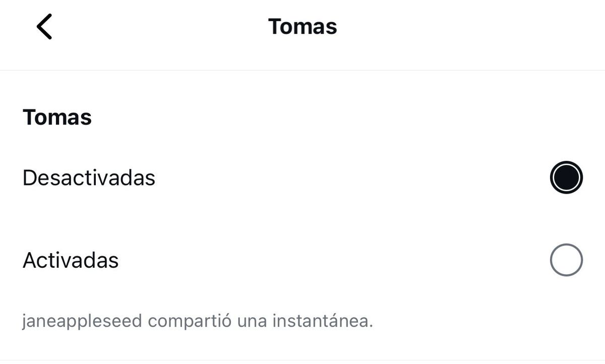Choose the empty radio circle beside Activadas
The width and height of the screenshot is (605, 364).
(x=566, y=260)
